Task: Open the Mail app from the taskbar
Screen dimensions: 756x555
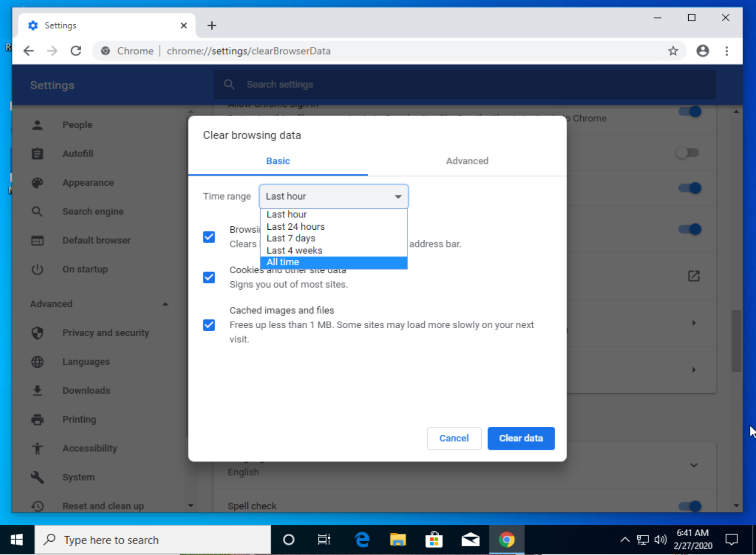Action: pyautogui.click(x=470, y=540)
